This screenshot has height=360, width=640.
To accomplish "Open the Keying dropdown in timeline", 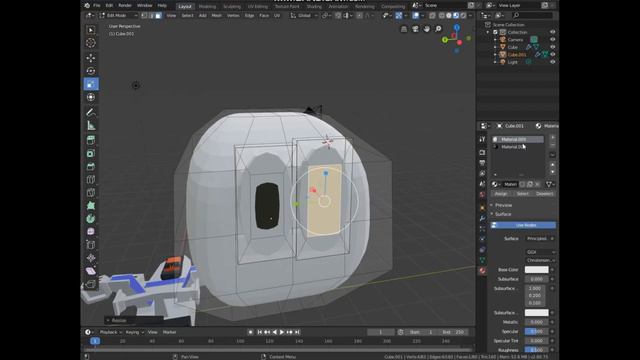I will pos(135,332).
